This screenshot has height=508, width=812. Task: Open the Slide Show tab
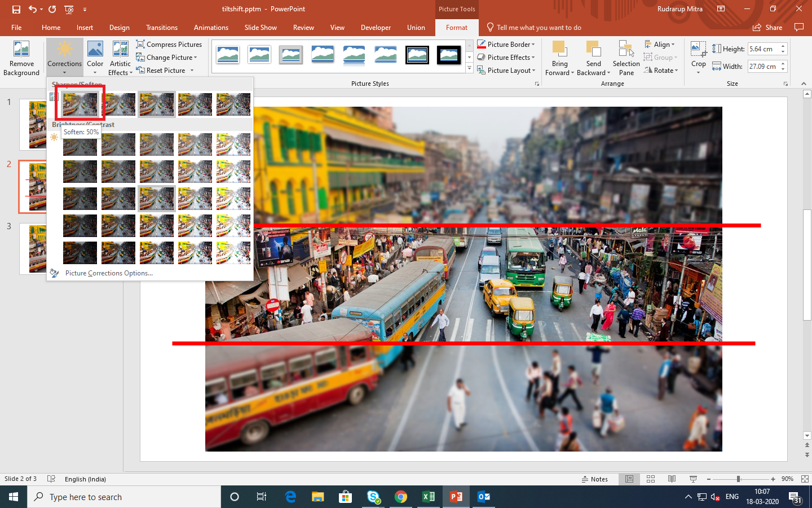tap(261, 28)
